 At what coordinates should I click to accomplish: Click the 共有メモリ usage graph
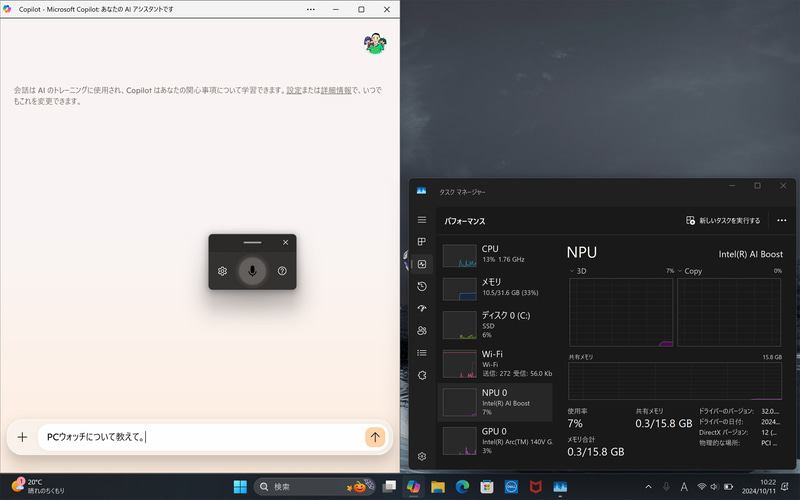pos(674,381)
